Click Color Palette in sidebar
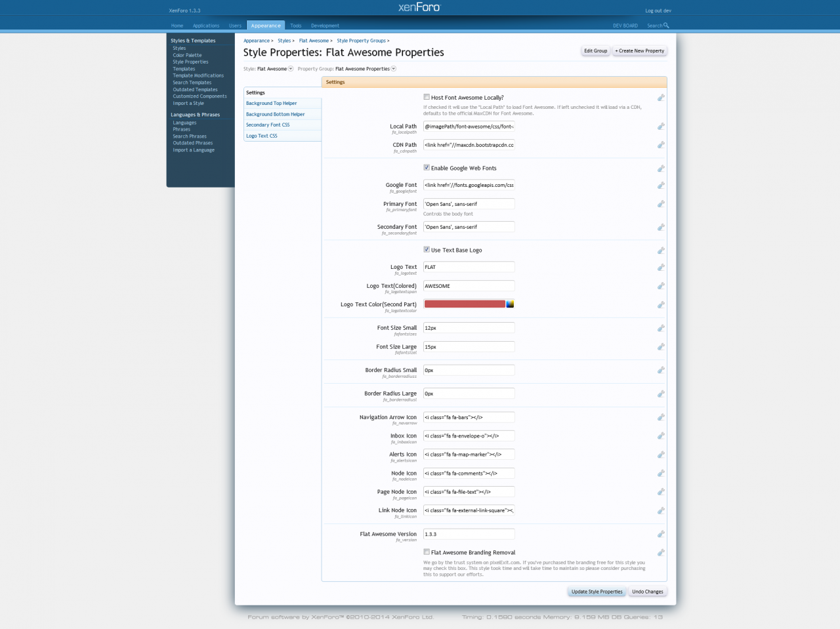840x629 pixels. point(187,55)
